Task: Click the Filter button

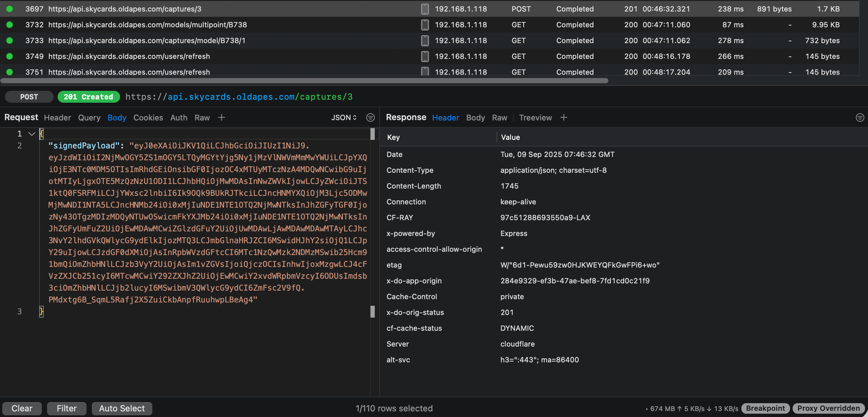Action: [66, 408]
